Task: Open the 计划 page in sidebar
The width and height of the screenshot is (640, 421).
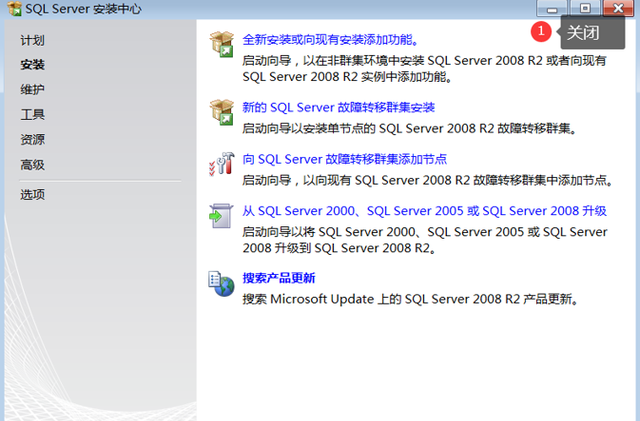Action: [x=32, y=40]
